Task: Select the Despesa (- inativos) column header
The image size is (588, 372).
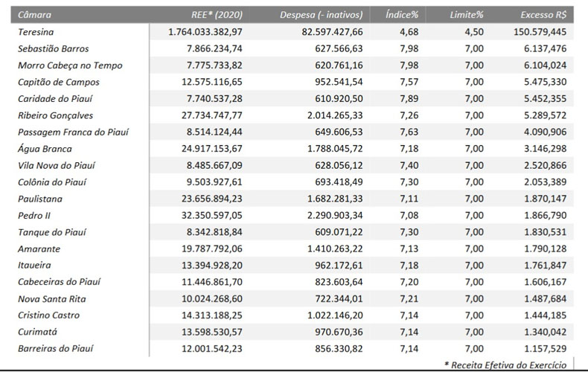Action: coord(322,15)
